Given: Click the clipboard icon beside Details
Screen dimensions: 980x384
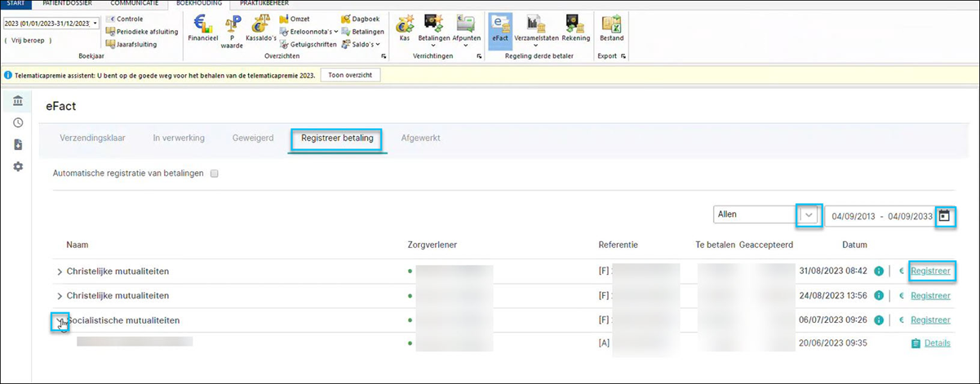Looking at the screenshot, I should pos(916,343).
